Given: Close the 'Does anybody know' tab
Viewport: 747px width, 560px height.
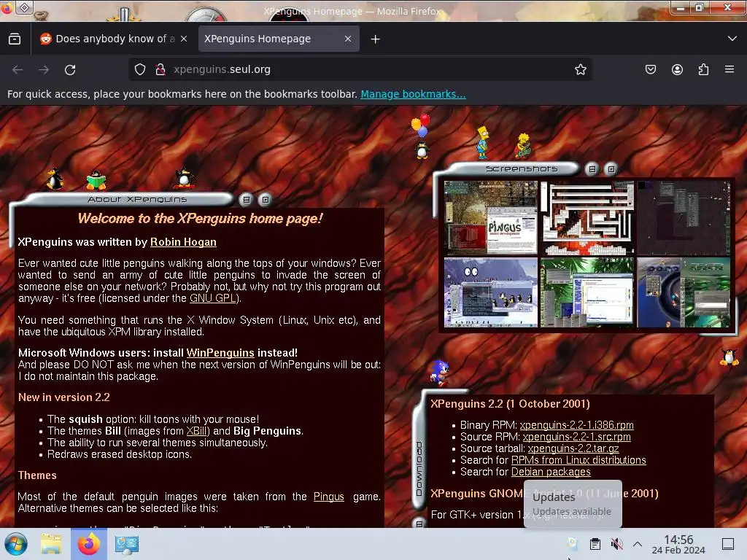Looking at the screenshot, I should click(x=184, y=39).
